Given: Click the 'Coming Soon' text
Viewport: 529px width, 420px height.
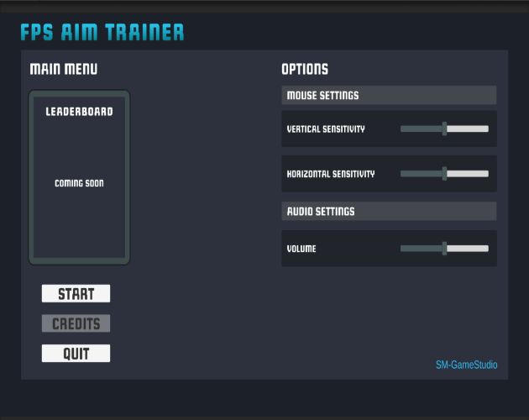Looking at the screenshot, I should click(79, 183).
